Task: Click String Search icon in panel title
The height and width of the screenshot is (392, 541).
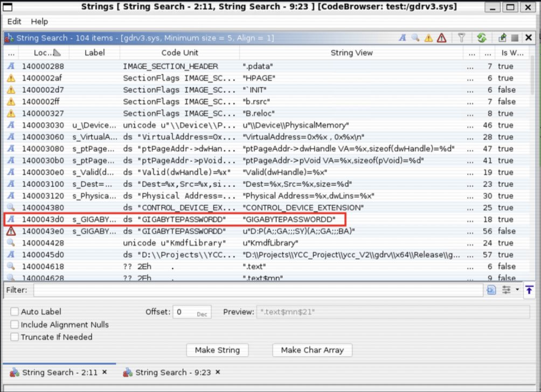Action: [x=9, y=38]
